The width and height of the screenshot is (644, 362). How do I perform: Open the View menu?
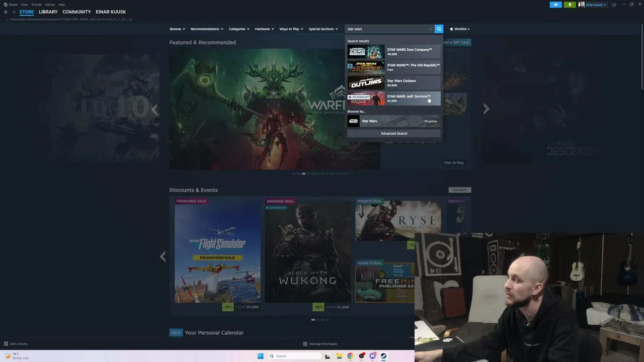tap(25, 5)
